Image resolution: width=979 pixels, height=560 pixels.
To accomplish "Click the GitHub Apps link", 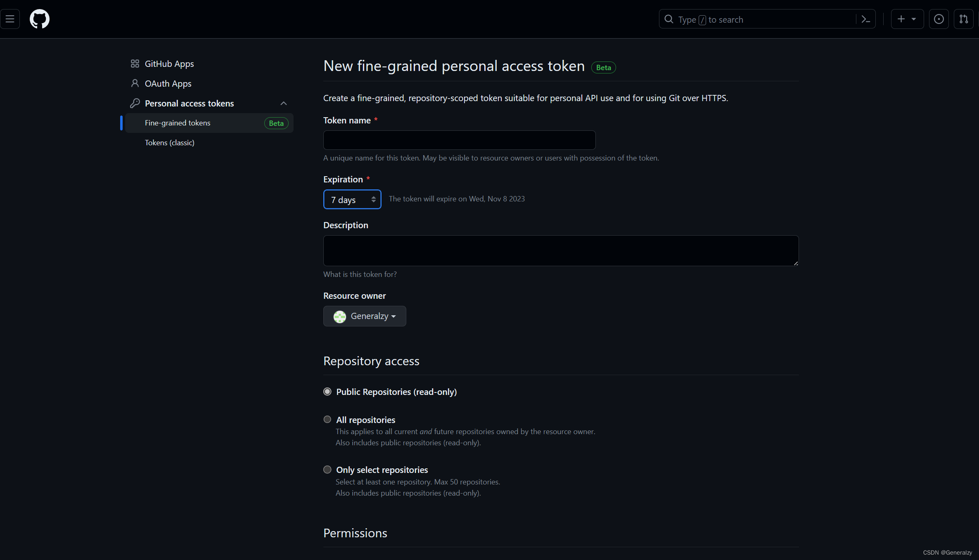I will (169, 64).
